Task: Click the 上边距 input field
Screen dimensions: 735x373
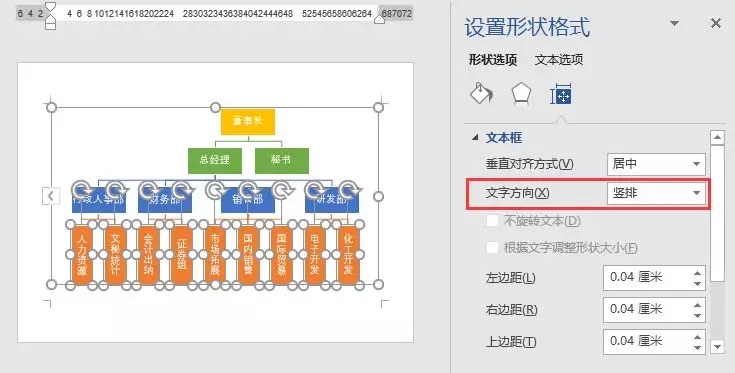Action: [648, 341]
